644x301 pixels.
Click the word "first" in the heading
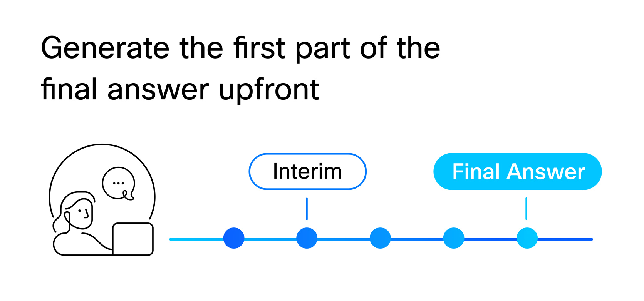pyautogui.click(x=259, y=48)
